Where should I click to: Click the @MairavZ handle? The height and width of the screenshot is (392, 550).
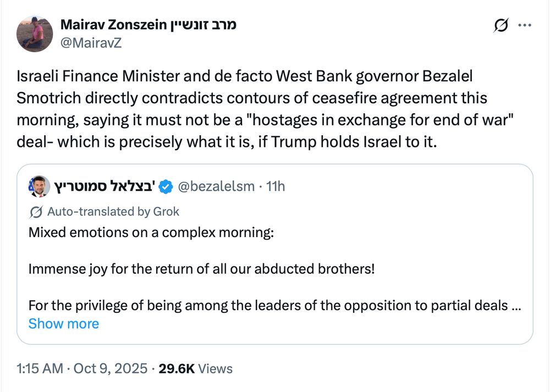click(x=91, y=42)
